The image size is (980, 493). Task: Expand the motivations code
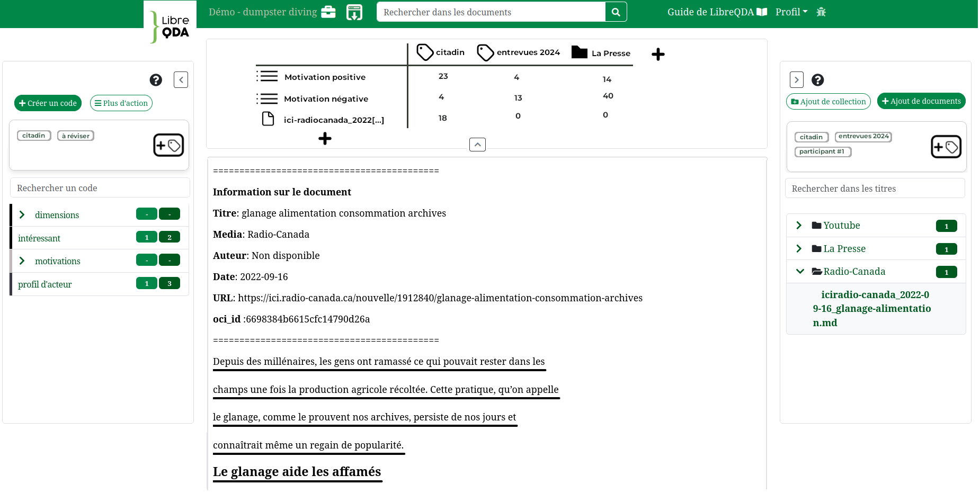(22, 261)
